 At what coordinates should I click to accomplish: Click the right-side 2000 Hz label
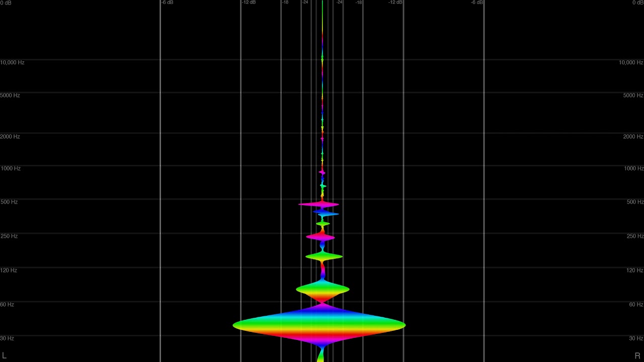pyautogui.click(x=633, y=137)
